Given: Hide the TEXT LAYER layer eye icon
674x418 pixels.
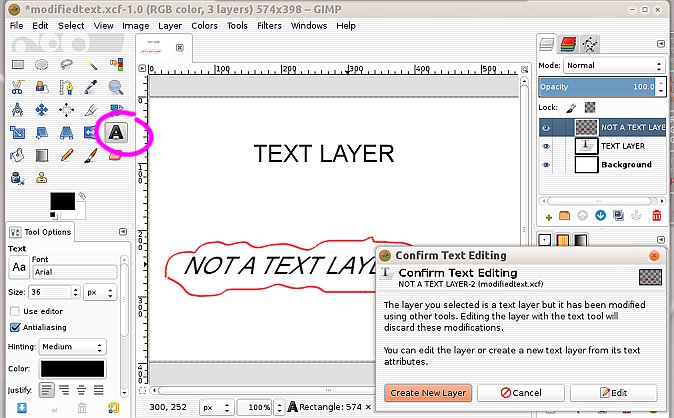Looking at the screenshot, I should point(546,146).
